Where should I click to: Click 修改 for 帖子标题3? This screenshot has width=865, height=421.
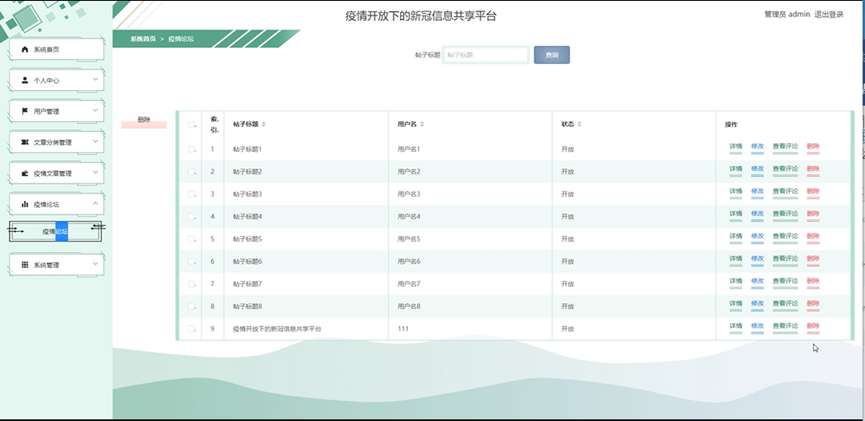coord(757,191)
